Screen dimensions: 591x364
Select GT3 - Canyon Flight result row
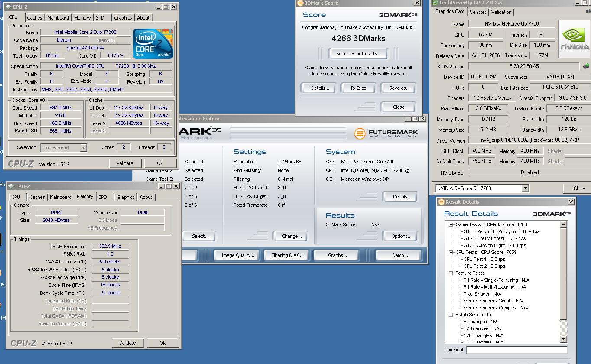(x=495, y=245)
